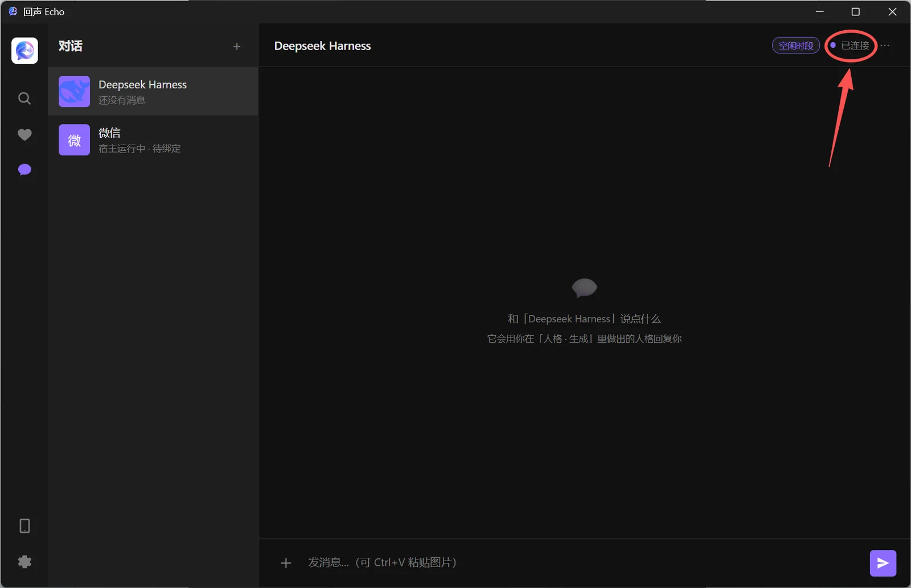This screenshot has height=588, width=911.
Task: Click the Echo app logo in sidebar
Action: pos(24,51)
